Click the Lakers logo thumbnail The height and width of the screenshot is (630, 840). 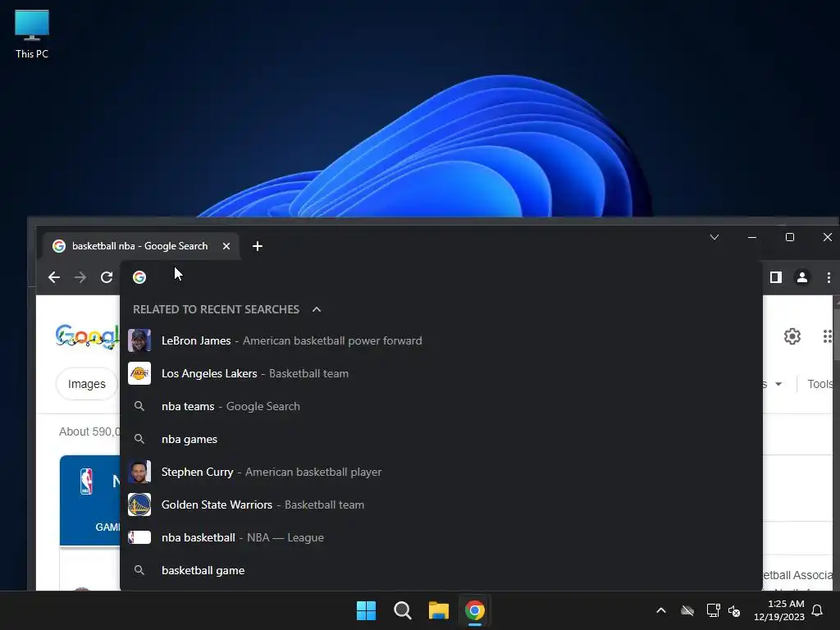[139, 373]
